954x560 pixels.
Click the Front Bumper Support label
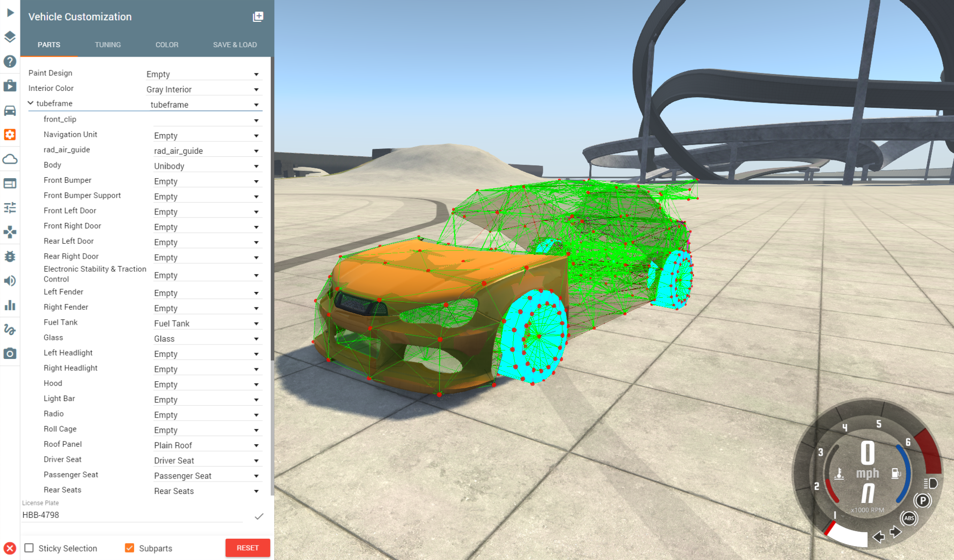82,195
